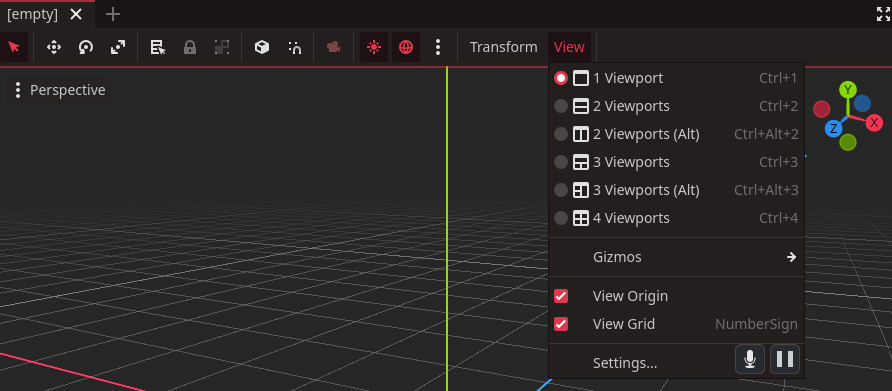
Task: Select the Rotate mode tool icon
Action: 86,47
